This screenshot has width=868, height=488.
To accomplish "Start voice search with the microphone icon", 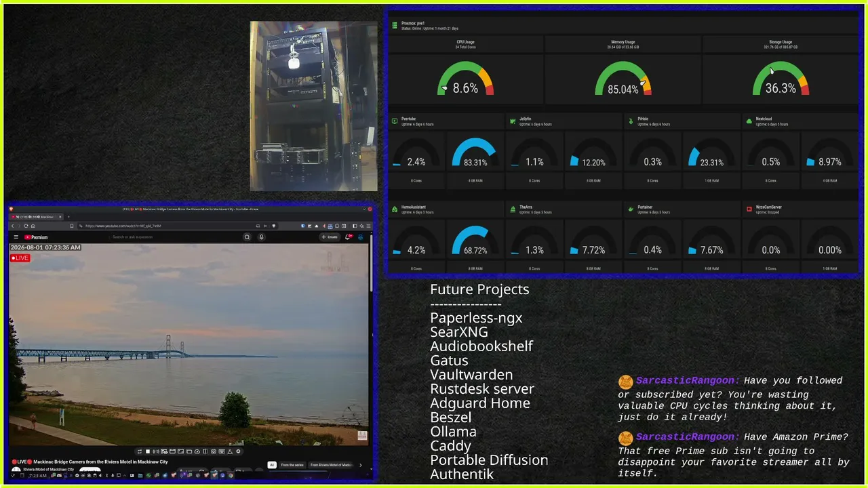I will (x=261, y=237).
